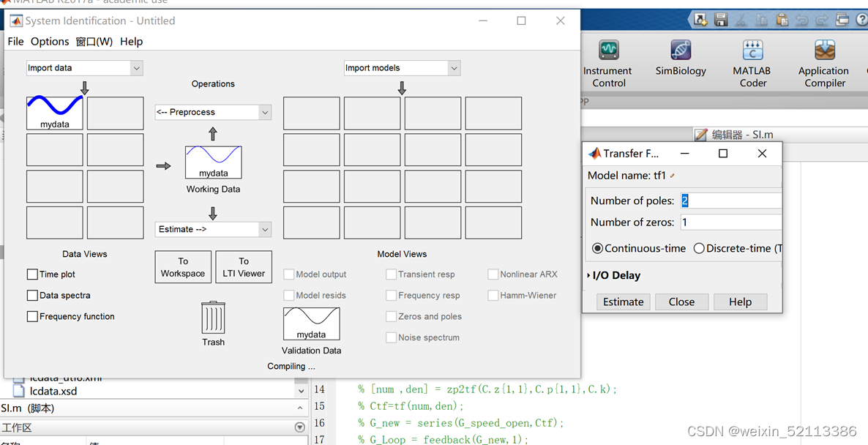868x445 pixels.
Task: Open the File menu
Action: point(15,42)
